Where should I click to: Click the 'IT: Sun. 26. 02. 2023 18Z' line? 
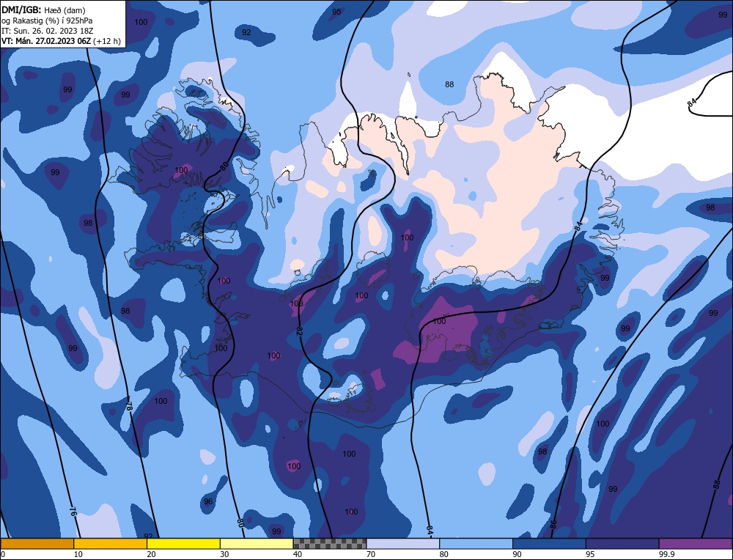pyautogui.click(x=47, y=31)
